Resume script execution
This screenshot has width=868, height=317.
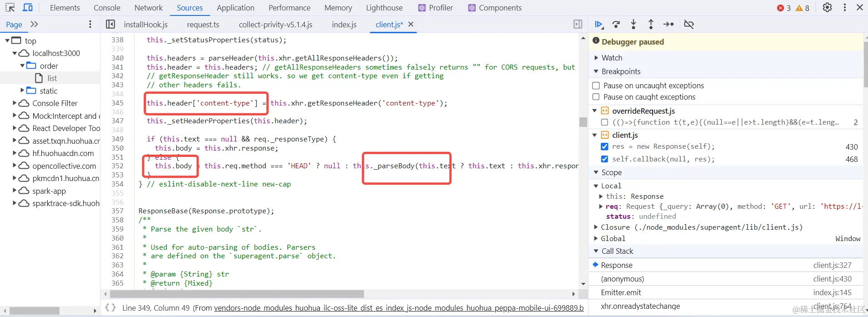599,24
